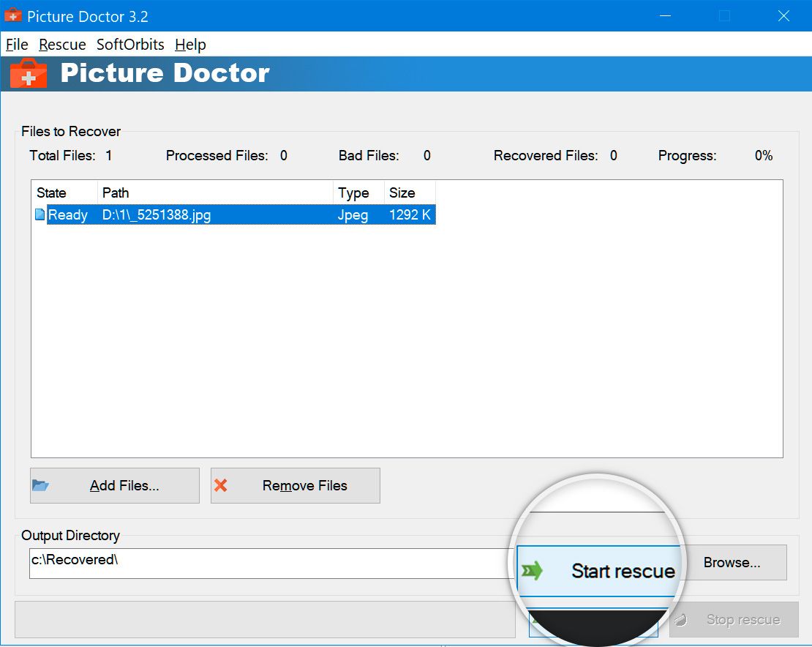Screen dimensions: 812x647
Task: Open the File menu
Action: click(x=17, y=45)
